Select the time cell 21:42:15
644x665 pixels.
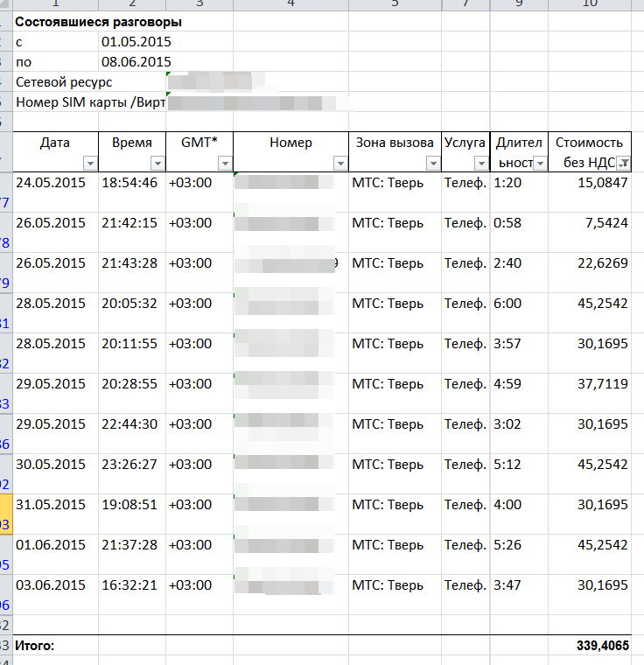coord(132,233)
